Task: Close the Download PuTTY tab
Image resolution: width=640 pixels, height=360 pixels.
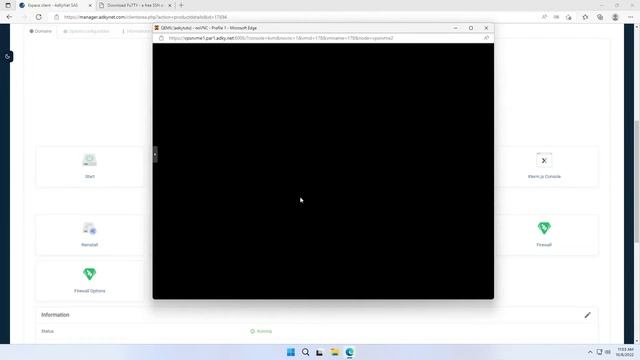Action: coord(170,5)
